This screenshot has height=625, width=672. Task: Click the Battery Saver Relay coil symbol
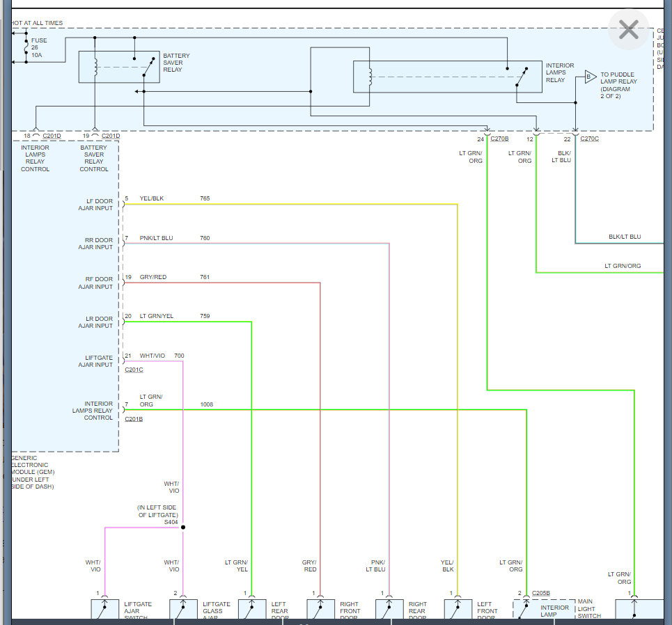click(95, 68)
